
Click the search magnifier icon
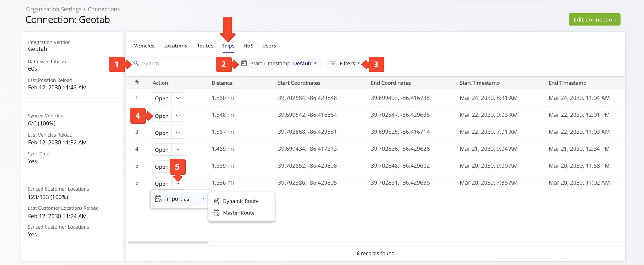pos(136,63)
